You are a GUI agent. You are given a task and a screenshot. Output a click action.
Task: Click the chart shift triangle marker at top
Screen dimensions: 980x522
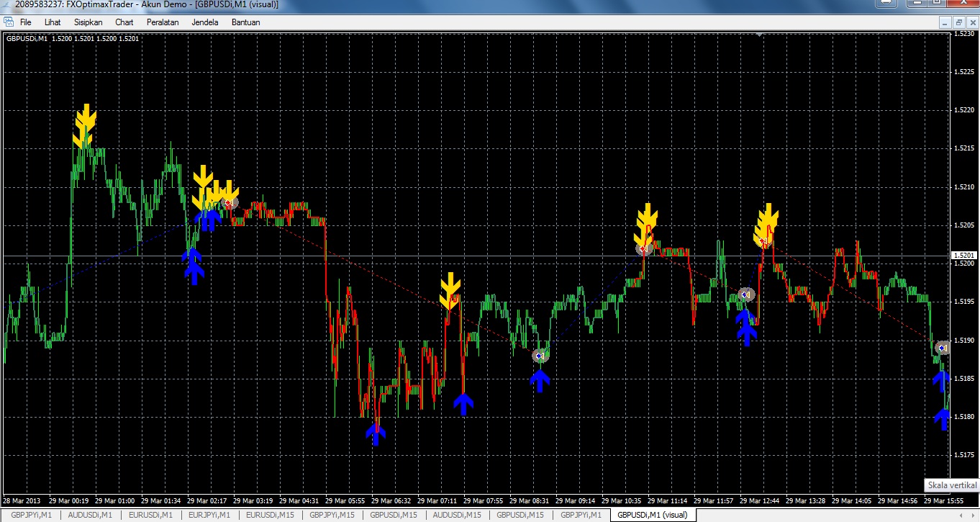pos(761,34)
